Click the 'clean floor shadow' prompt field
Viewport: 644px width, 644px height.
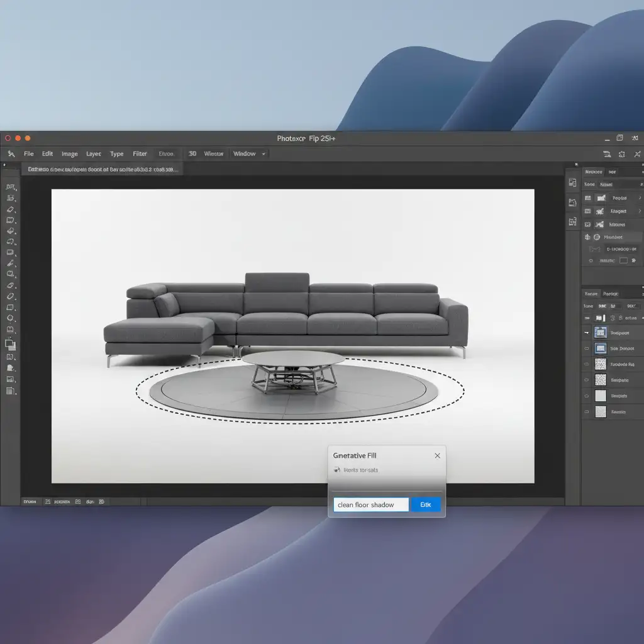(370, 505)
